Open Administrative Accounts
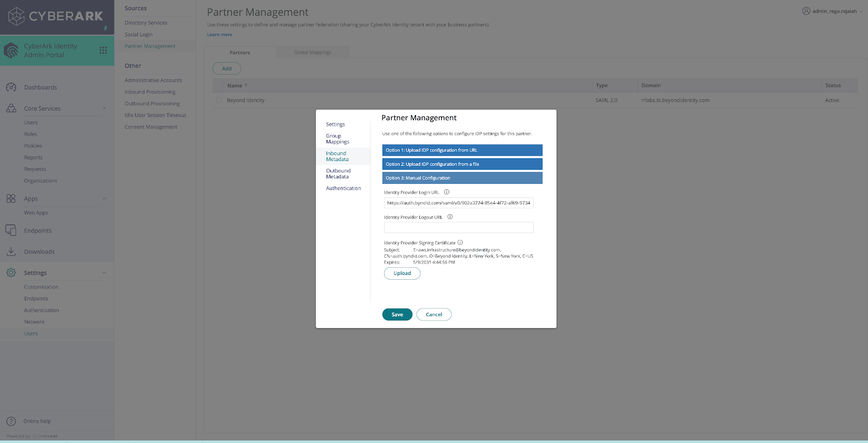 153,80
